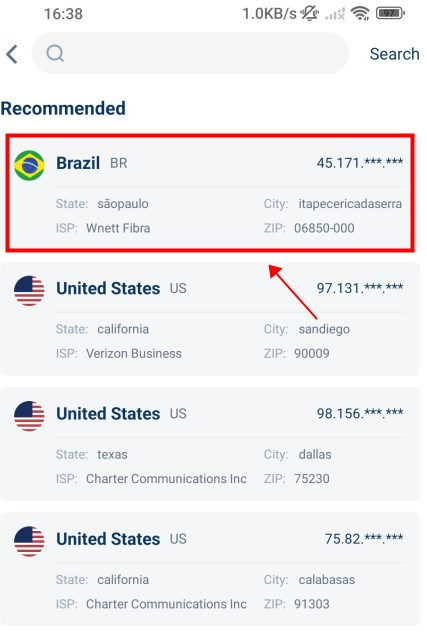Select IP 97.131 United States entry

210,319
